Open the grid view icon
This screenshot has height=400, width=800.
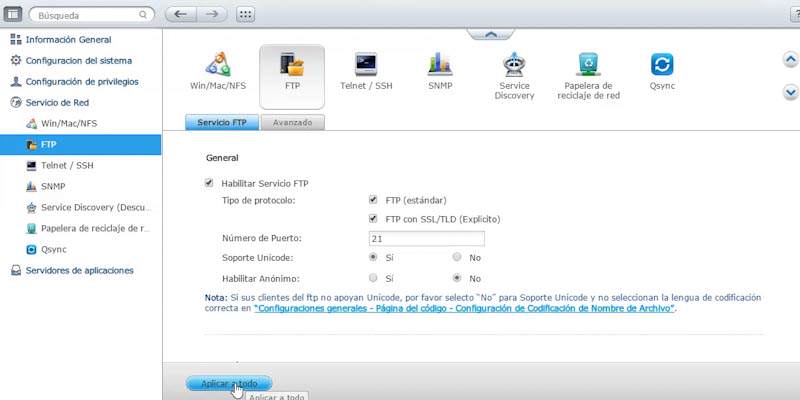245,14
